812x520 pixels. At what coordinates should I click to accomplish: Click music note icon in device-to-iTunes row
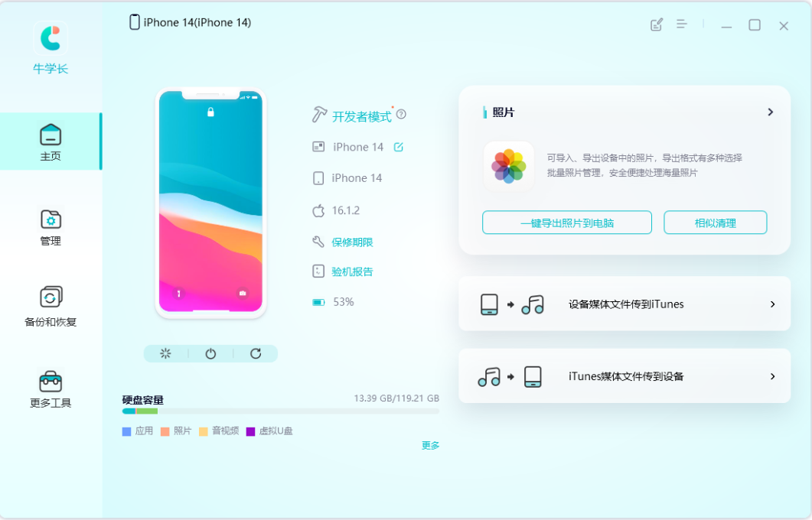coord(533,304)
